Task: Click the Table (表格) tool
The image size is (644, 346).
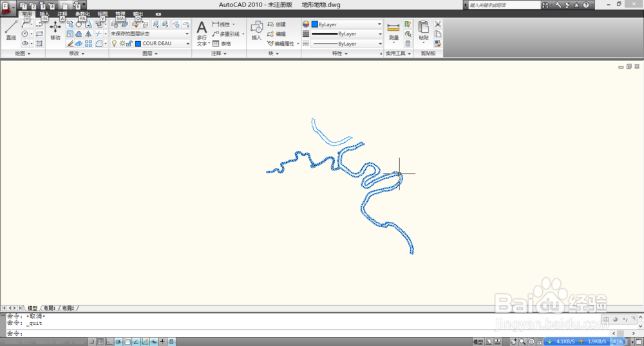Action: 222,44
